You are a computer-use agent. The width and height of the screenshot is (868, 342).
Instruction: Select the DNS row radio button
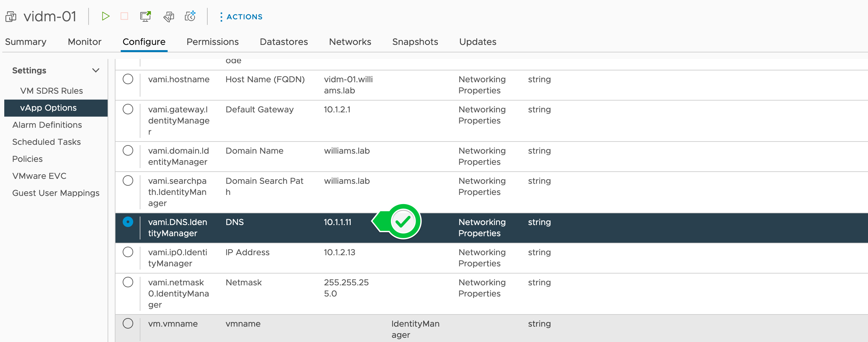click(x=128, y=222)
